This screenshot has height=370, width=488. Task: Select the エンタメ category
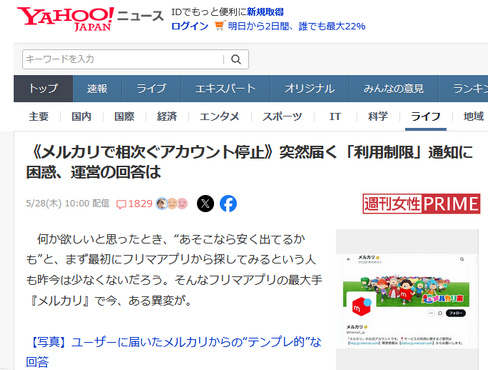tap(220, 117)
